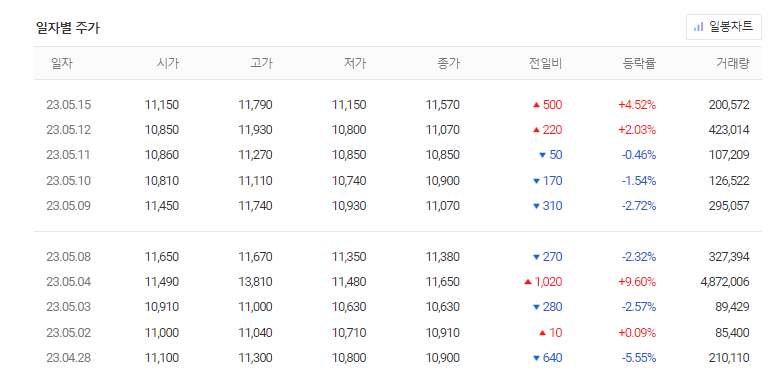Click the -5.55% change rate
The width and height of the screenshot is (770, 379).
coord(638,358)
